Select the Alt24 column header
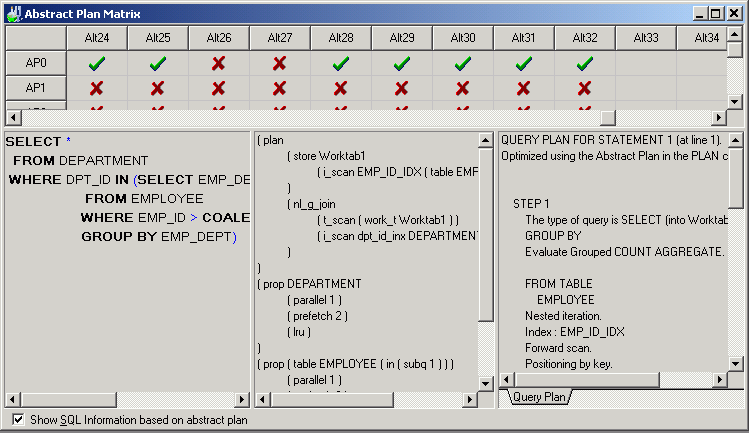The image size is (749, 433). click(97, 38)
